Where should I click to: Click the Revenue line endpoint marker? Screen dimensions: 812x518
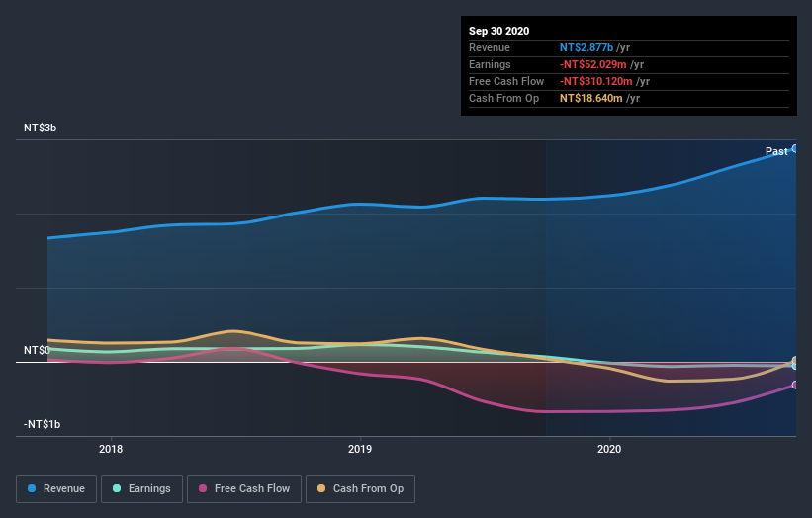pos(795,148)
